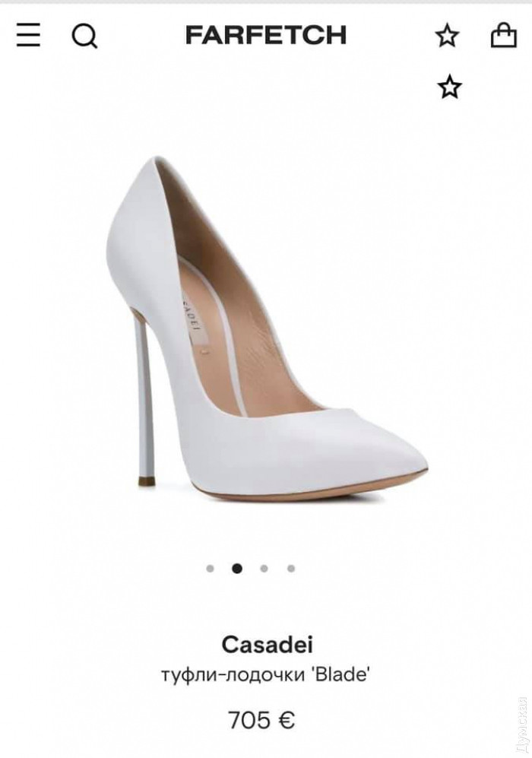Viewport: 532px width, 758px height.
Task: Tap the euro sign beside price
Action: click(x=287, y=720)
